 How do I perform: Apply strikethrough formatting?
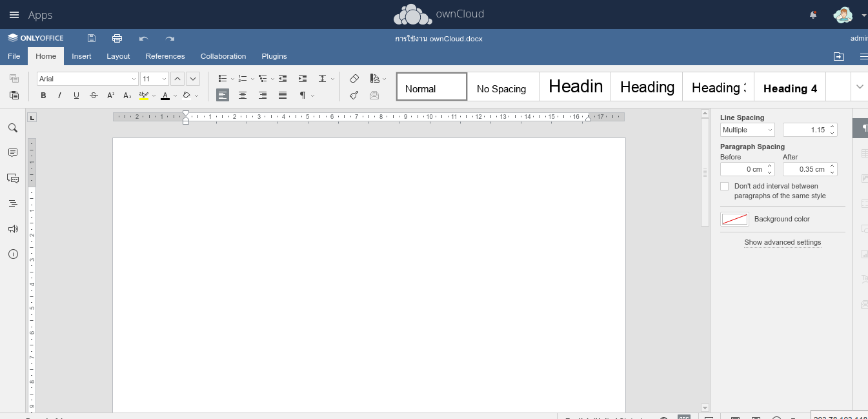pyautogui.click(x=94, y=96)
